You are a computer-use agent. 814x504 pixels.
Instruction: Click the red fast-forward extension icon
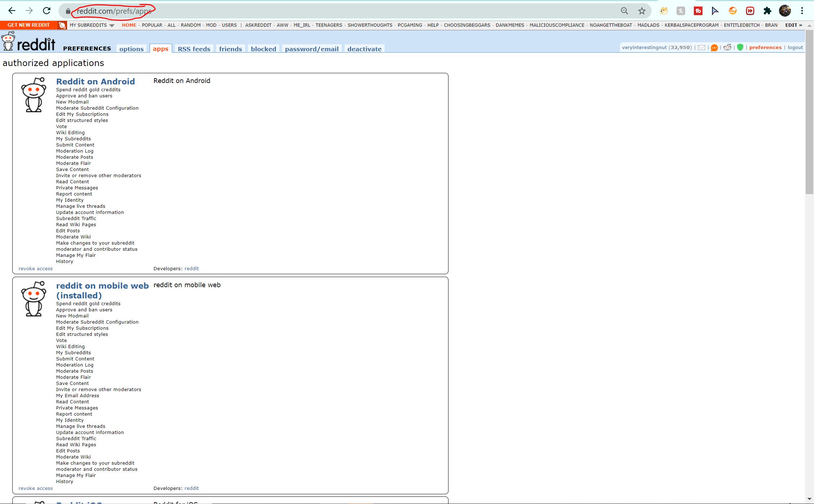click(x=750, y=11)
